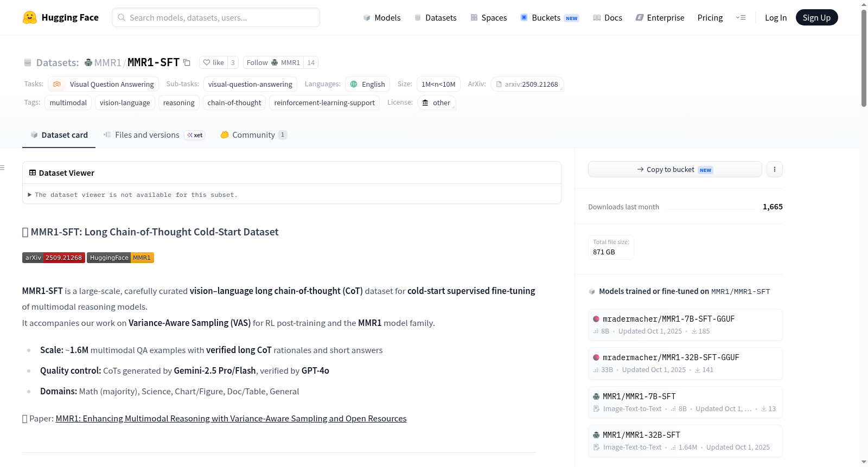
Task: Select the Visual Question Answering task tag
Action: 104,84
